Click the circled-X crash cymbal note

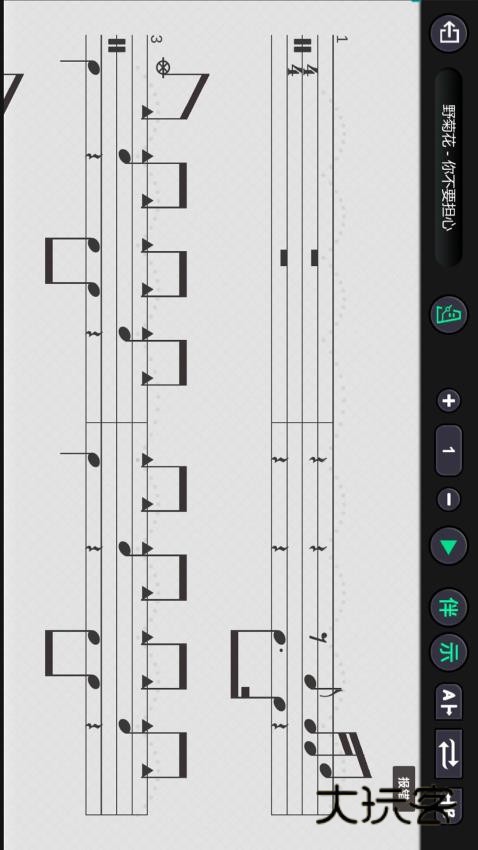tap(162, 68)
